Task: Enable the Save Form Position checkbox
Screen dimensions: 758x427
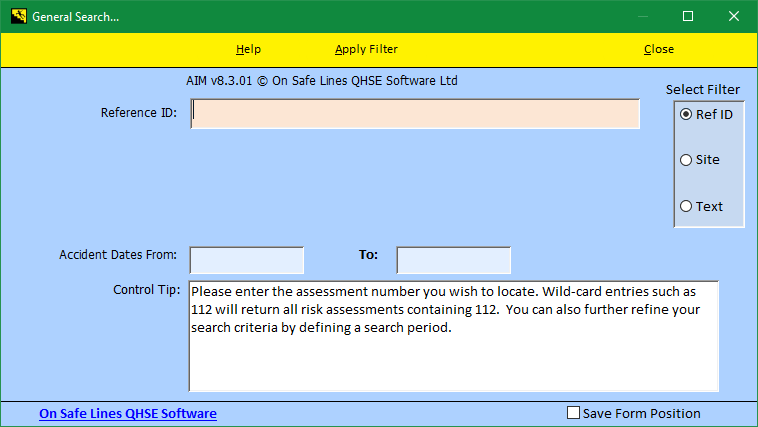Action: (573, 413)
